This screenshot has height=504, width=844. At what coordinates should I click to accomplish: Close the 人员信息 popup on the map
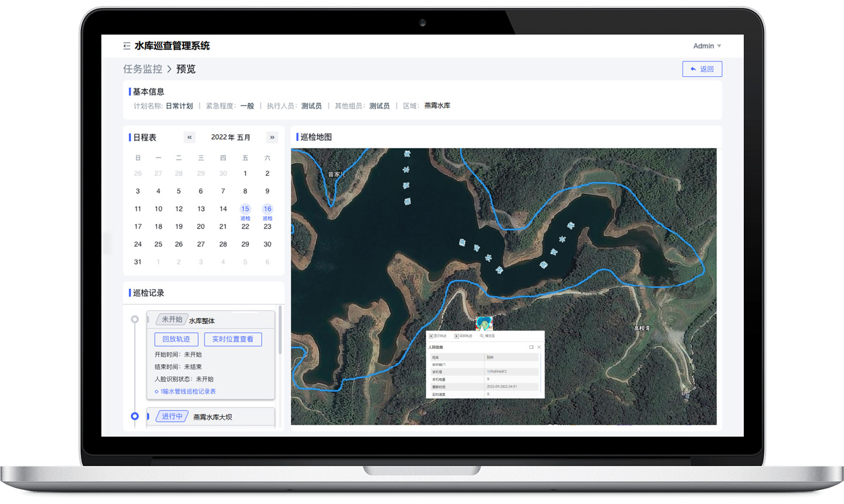[x=539, y=347]
